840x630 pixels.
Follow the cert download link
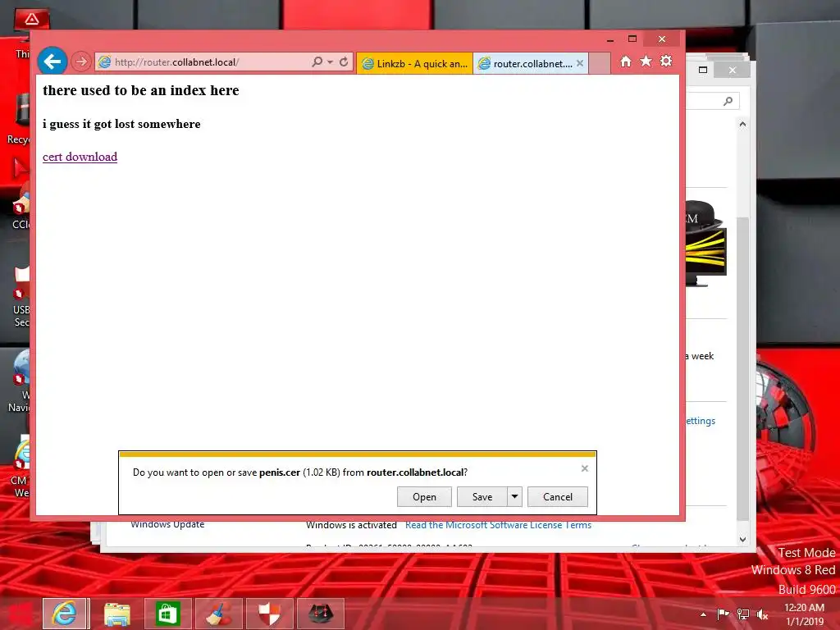click(x=80, y=157)
